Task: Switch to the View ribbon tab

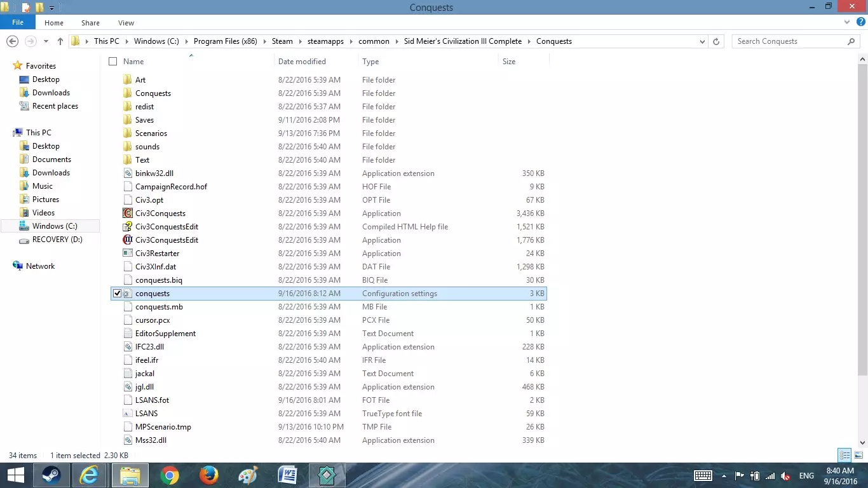Action: [126, 23]
